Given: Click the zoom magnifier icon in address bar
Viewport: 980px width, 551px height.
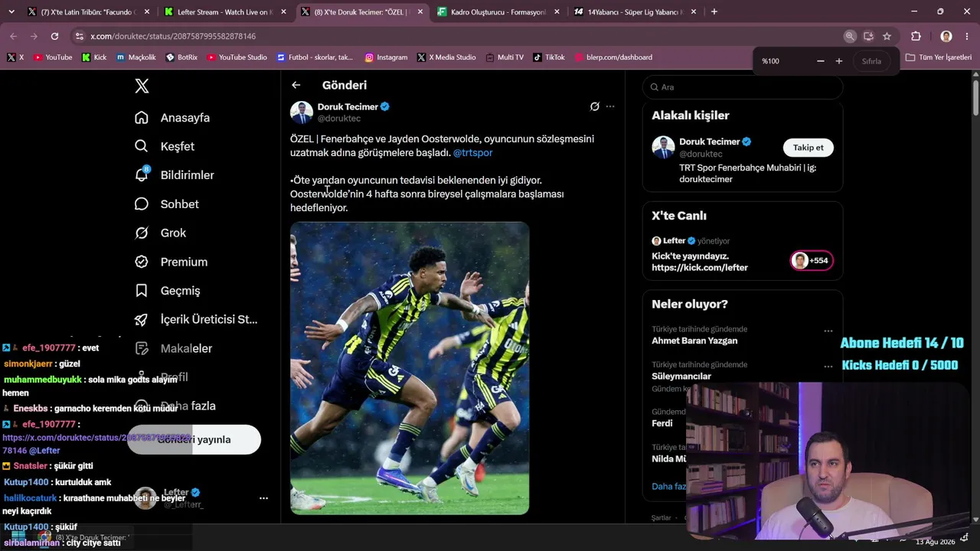Looking at the screenshot, I should [x=850, y=36].
